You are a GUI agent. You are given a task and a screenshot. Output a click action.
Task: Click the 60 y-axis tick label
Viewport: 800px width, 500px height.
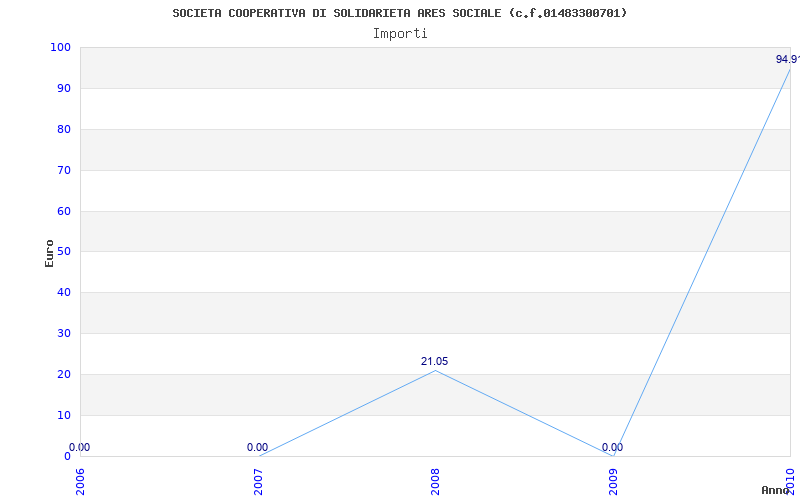62,211
